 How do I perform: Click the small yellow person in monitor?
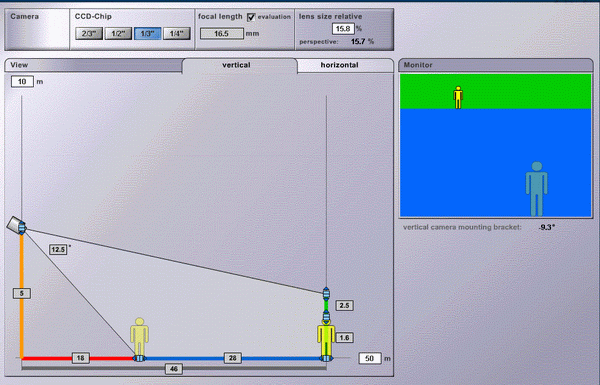pyautogui.click(x=458, y=97)
